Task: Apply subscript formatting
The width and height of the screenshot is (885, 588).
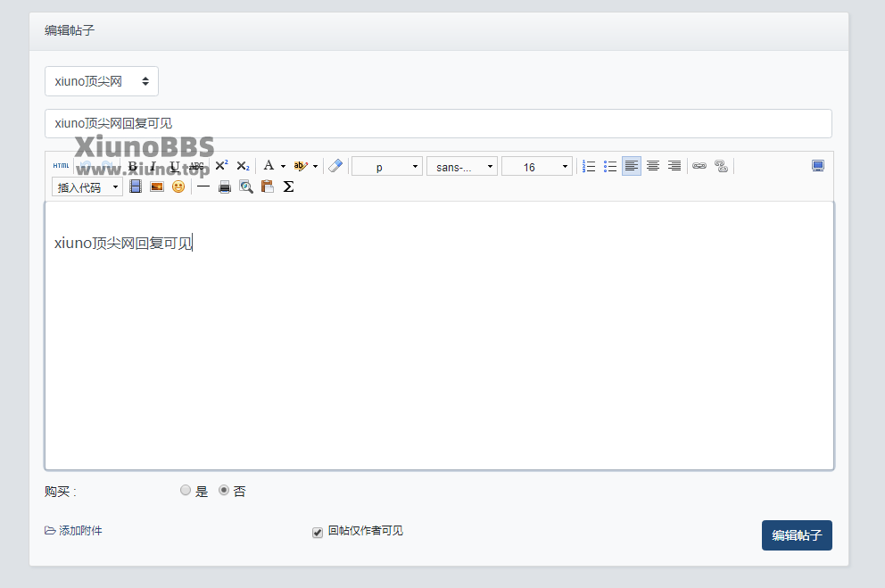Action: pos(243,166)
